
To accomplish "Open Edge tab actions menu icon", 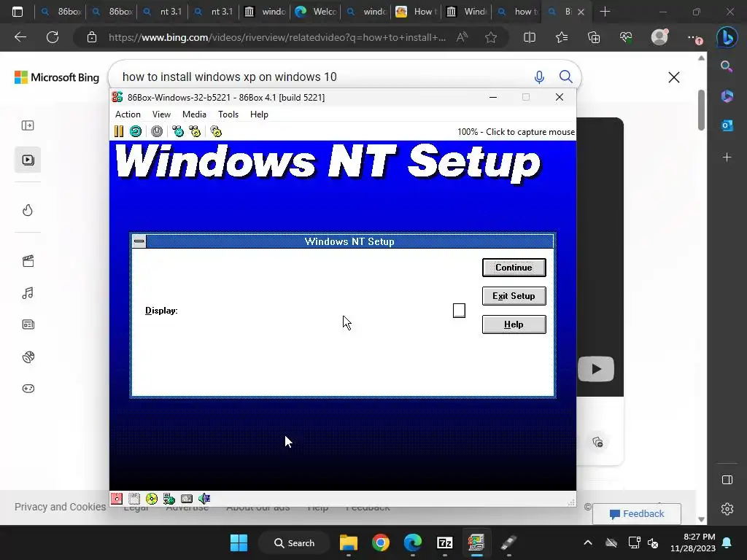I will click(18, 12).
